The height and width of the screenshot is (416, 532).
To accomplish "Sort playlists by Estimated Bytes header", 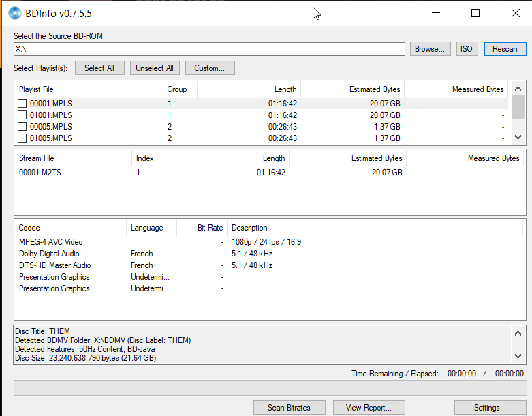I will [x=352, y=89].
